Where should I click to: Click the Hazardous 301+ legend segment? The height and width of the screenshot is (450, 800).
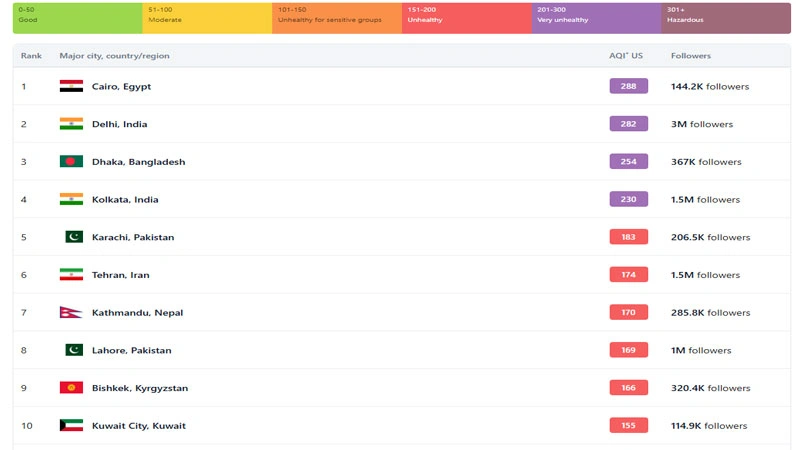coord(725,18)
